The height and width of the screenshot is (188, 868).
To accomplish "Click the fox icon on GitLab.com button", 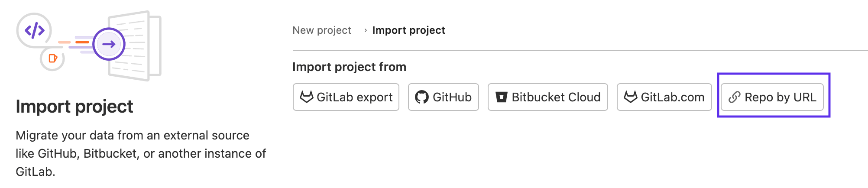I will pos(630,97).
